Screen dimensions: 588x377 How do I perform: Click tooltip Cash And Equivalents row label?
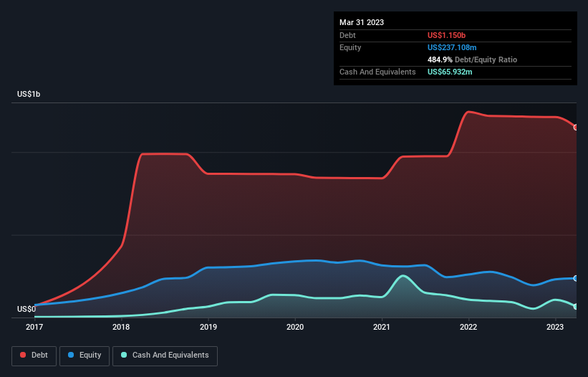coord(377,72)
